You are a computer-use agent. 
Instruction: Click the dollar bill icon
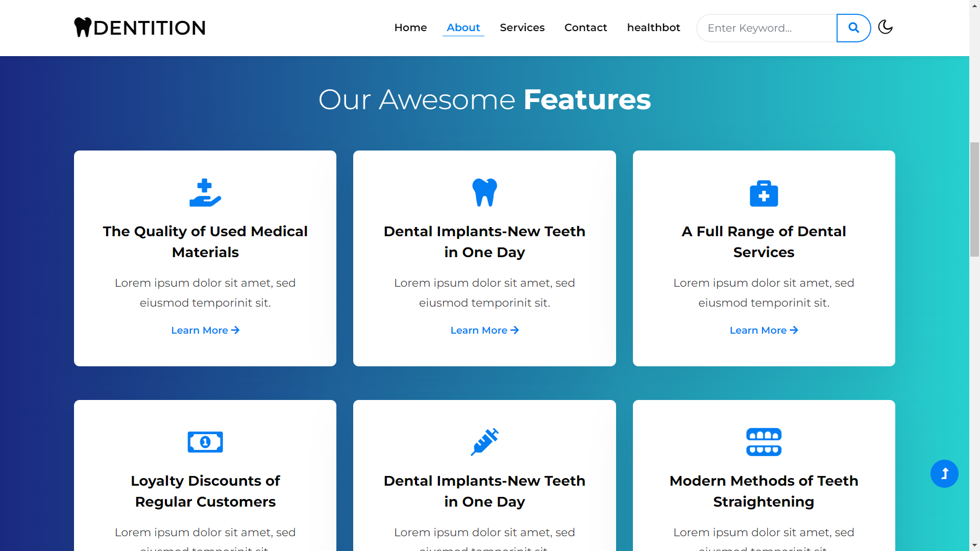tap(205, 442)
